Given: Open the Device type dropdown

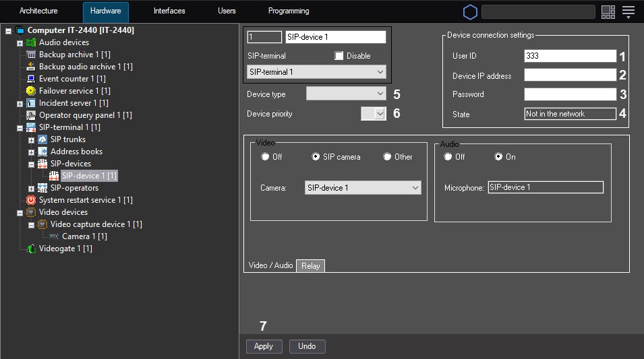Looking at the screenshot, I should (346, 94).
